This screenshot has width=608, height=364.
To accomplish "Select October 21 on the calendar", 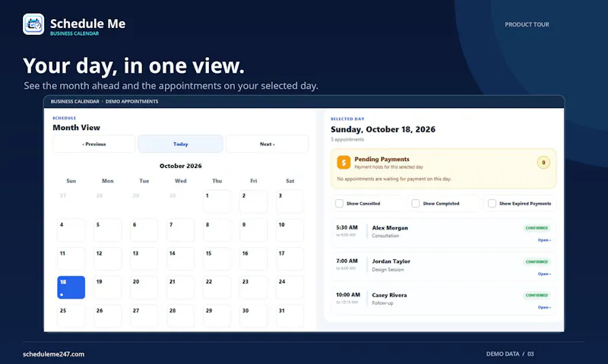I will pos(180,287).
